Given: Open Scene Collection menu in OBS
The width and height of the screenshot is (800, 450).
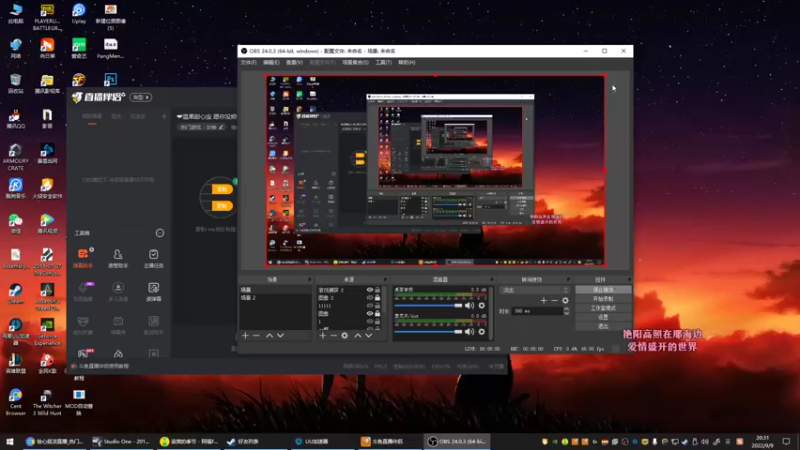Looking at the screenshot, I should click(355, 62).
